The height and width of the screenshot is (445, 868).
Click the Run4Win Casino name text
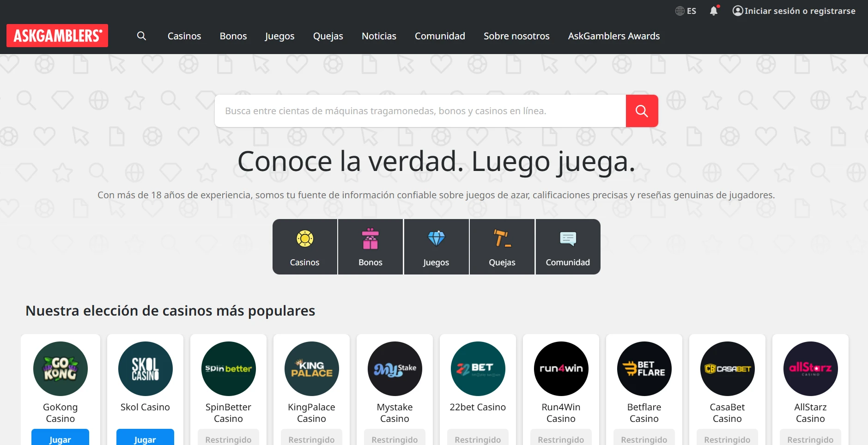561,413
